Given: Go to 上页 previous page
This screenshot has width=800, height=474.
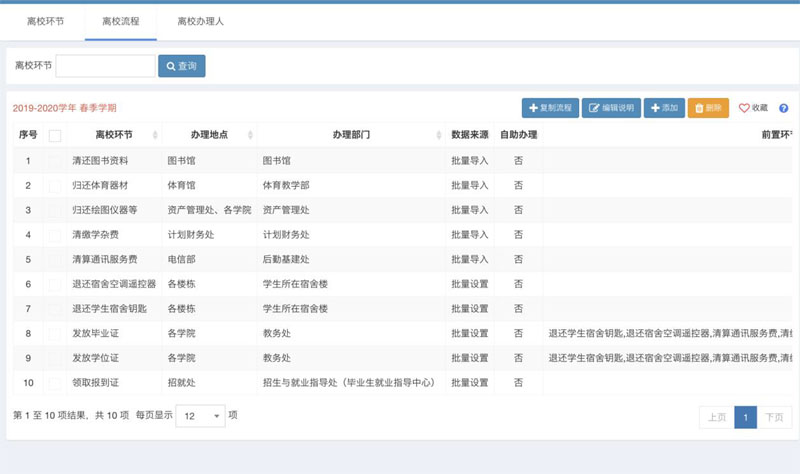Looking at the screenshot, I should [716, 417].
